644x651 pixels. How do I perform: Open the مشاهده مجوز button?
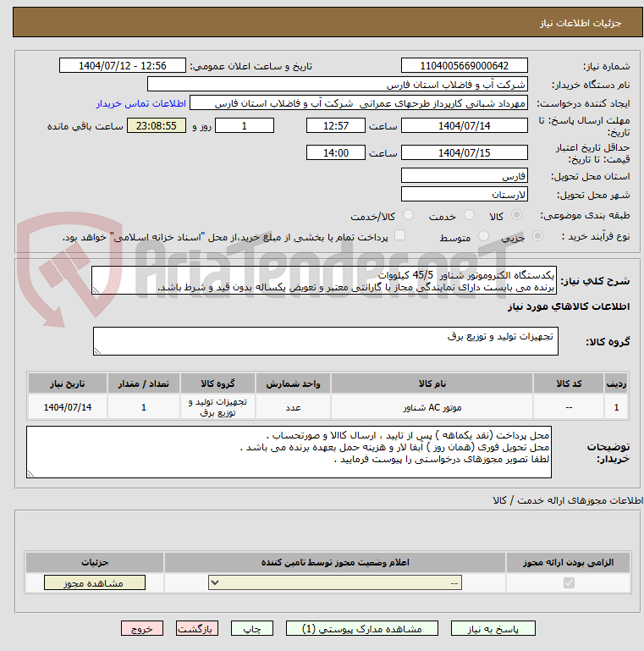click(x=95, y=583)
